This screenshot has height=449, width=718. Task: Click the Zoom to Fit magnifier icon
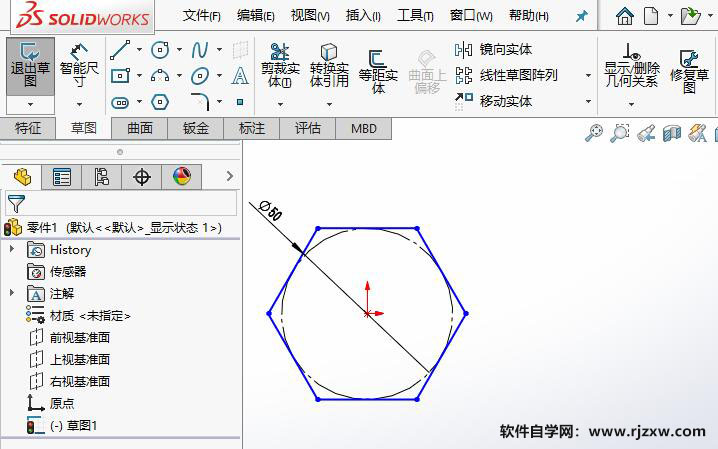pos(594,133)
